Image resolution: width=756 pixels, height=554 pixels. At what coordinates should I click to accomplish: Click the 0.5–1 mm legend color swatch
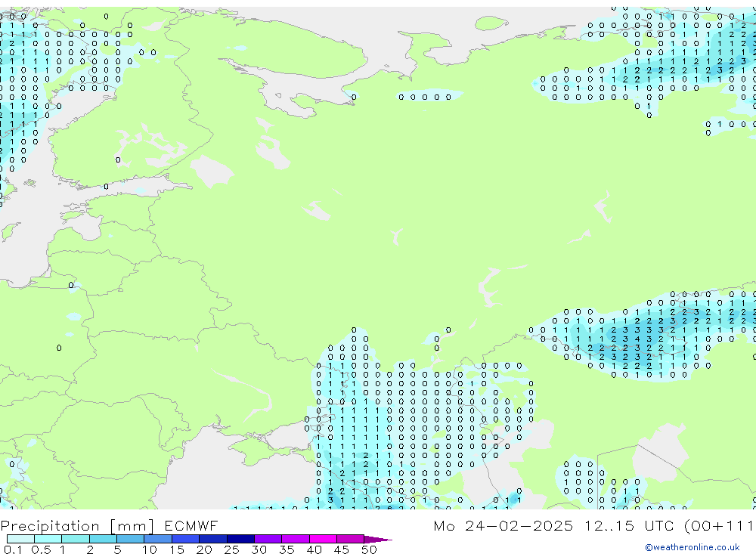pyautogui.click(x=48, y=539)
